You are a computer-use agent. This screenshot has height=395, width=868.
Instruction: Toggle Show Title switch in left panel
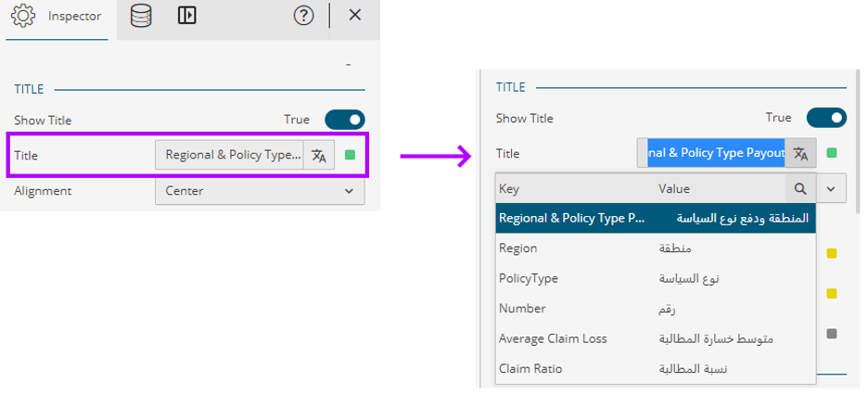point(344,120)
